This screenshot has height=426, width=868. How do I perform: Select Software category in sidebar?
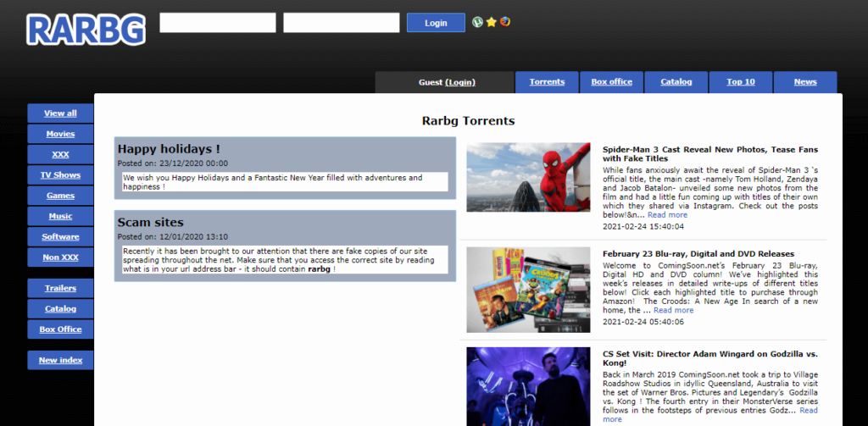pos(60,237)
